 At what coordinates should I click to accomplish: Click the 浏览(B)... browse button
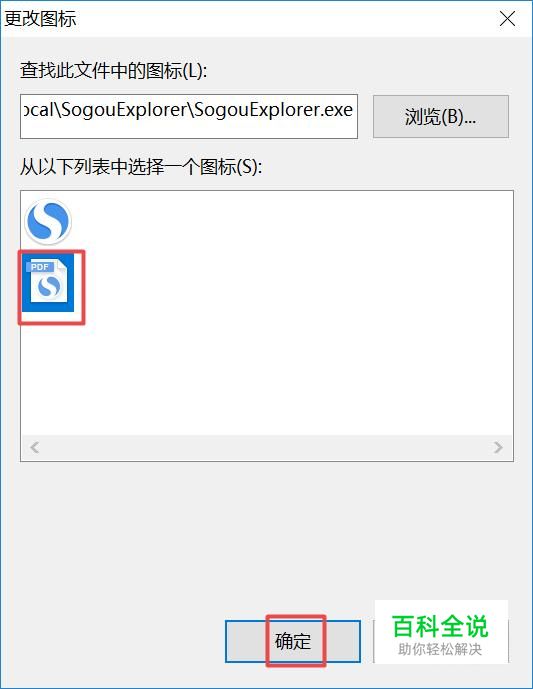(441, 116)
